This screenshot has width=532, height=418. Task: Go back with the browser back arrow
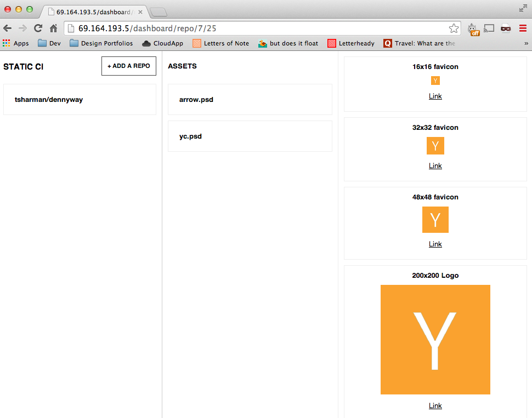click(8, 28)
